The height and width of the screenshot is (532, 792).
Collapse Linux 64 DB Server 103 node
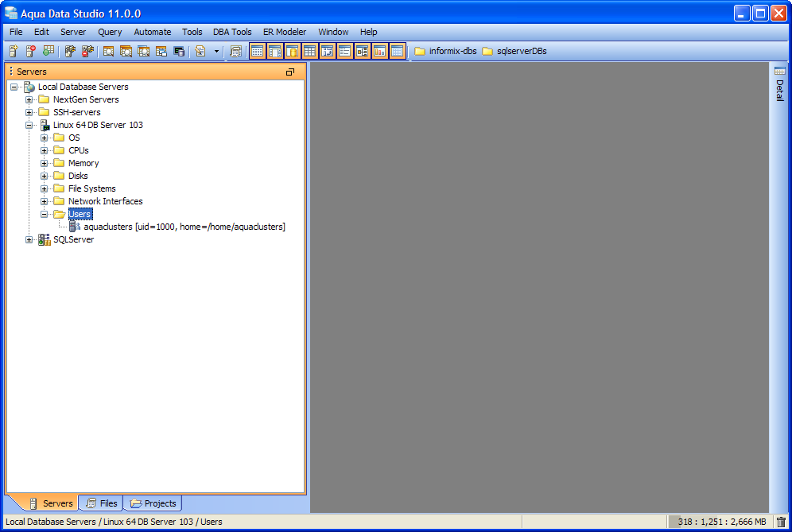coord(29,125)
